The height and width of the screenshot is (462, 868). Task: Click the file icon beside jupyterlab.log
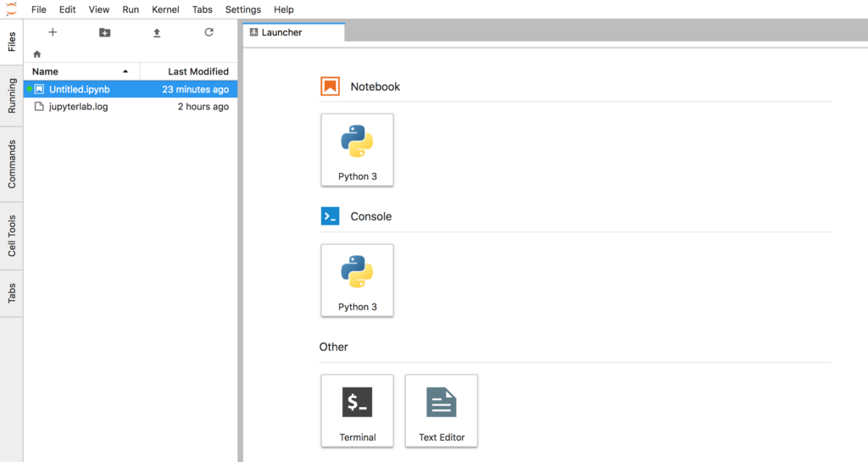click(x=39, y=106)
